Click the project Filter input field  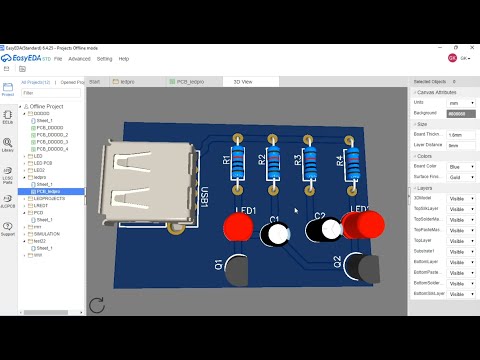click(x=51, y=93)
